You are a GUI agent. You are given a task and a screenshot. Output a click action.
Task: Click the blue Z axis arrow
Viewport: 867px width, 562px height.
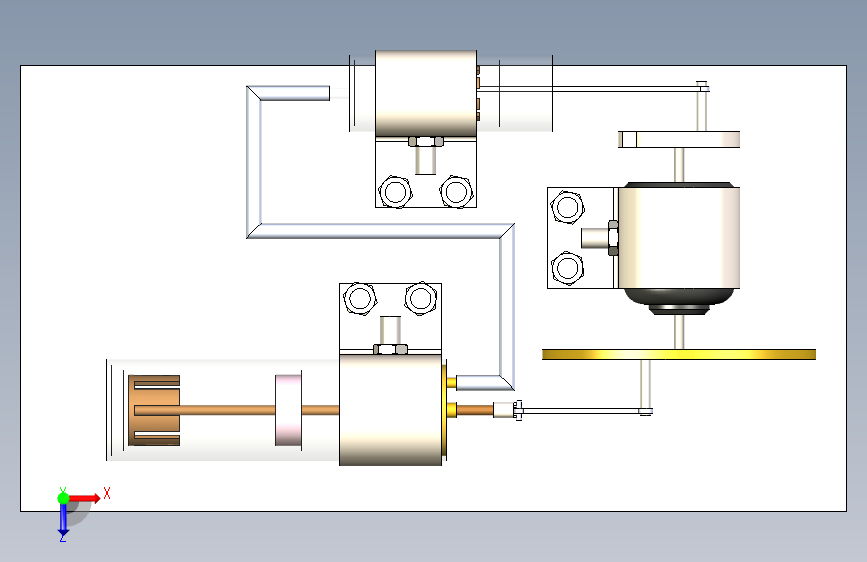pyautogui.click(x=63, y=520)
